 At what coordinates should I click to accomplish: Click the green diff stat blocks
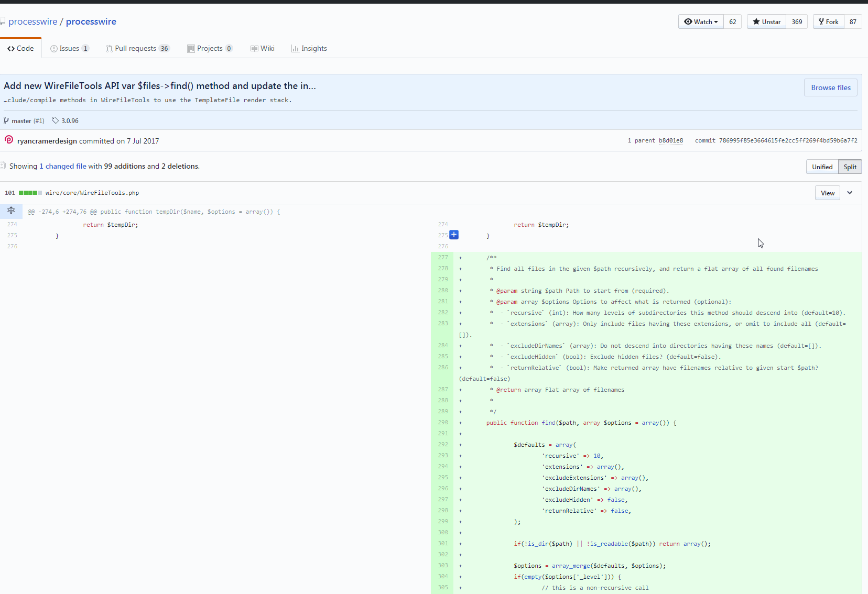point(30,192)
